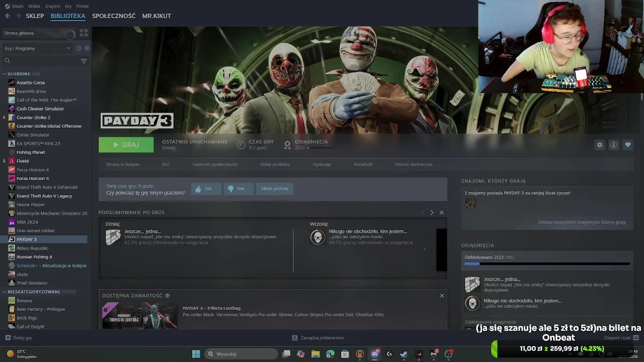Open Sklep punktów link
Image resolution: width=644 pixels, height=362 pixels.
pyautogui.click(x=275, y=164)
